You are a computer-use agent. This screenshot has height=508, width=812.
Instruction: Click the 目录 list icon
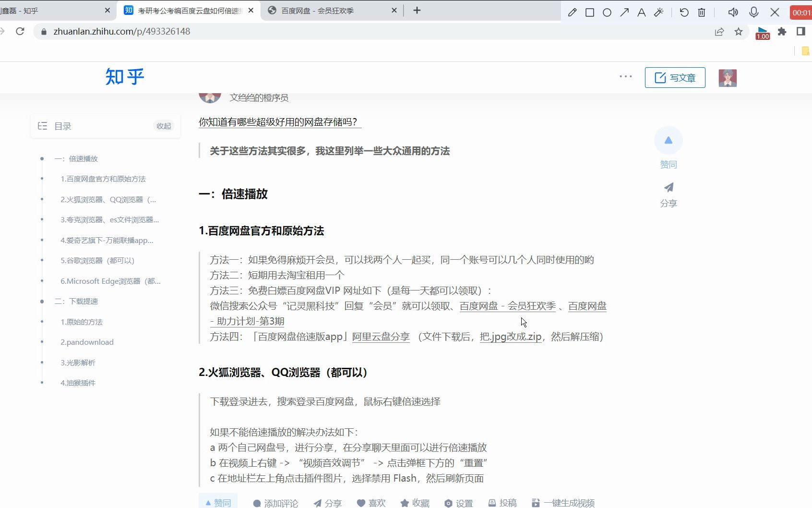pos(42,126)
